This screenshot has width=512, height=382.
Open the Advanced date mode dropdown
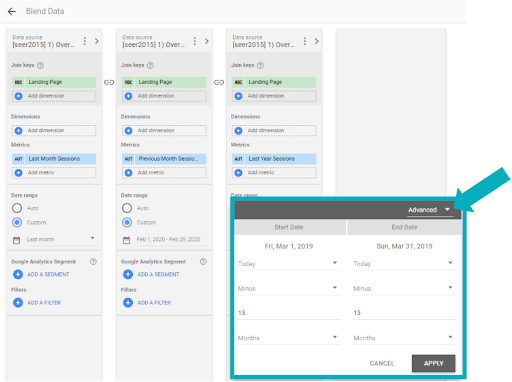(x=430, y=210)
